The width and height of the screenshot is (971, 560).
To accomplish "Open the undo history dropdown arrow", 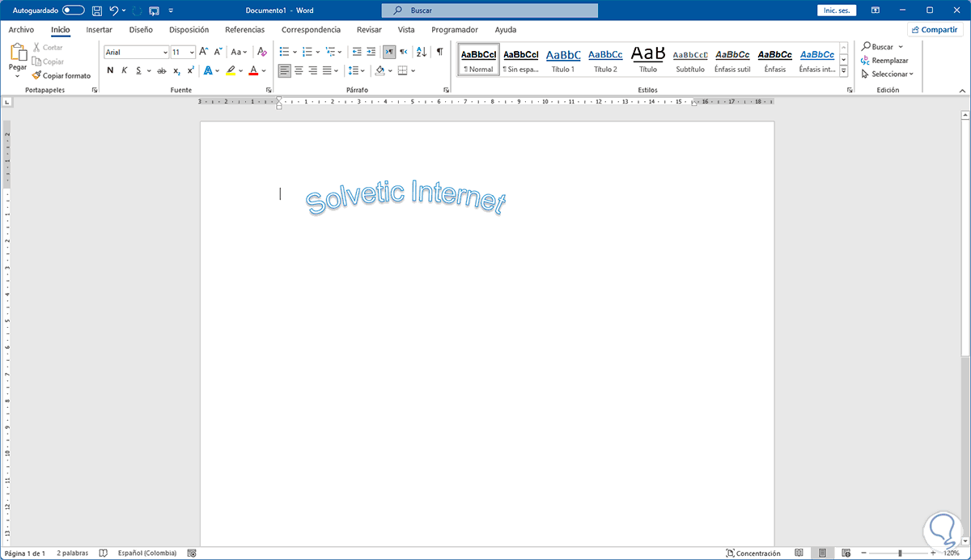I will [124, 11].
